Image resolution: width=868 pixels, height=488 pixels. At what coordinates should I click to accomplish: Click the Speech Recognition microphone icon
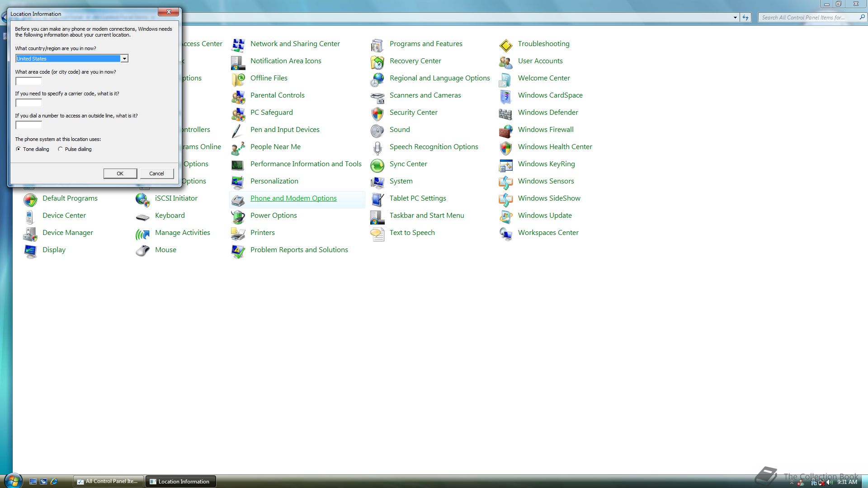[377, 147]
